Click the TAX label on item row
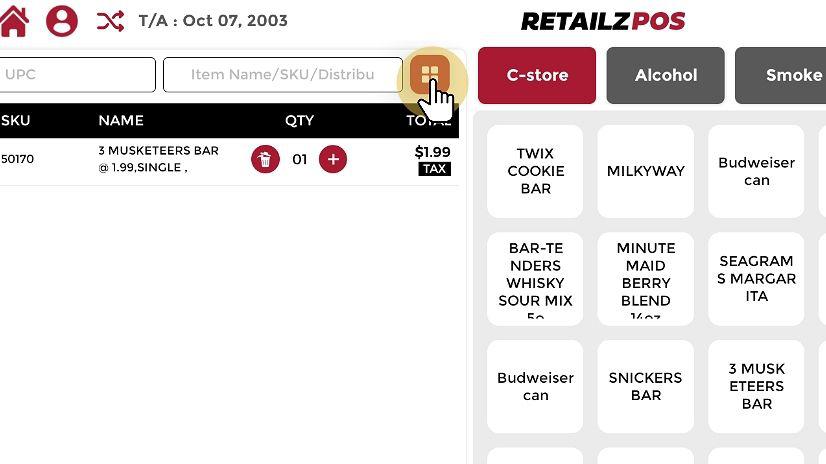The image size is (826, 464). [434, 169]
